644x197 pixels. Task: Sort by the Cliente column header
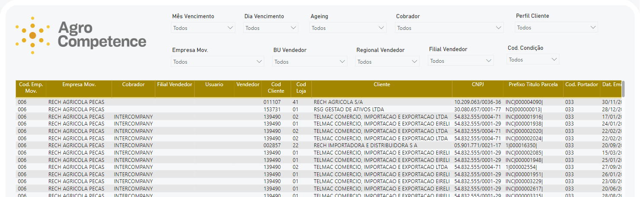click(x=382, y=85)
